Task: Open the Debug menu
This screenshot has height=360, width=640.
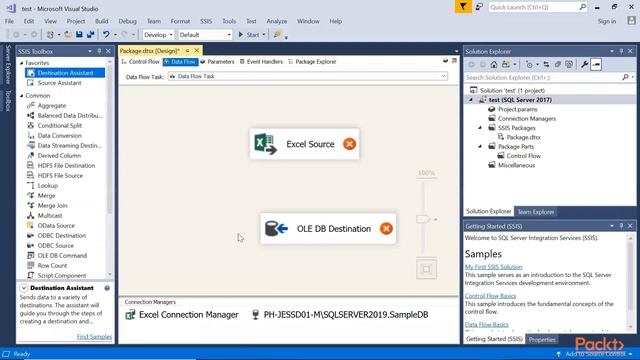Action: [x=127, y=21]
